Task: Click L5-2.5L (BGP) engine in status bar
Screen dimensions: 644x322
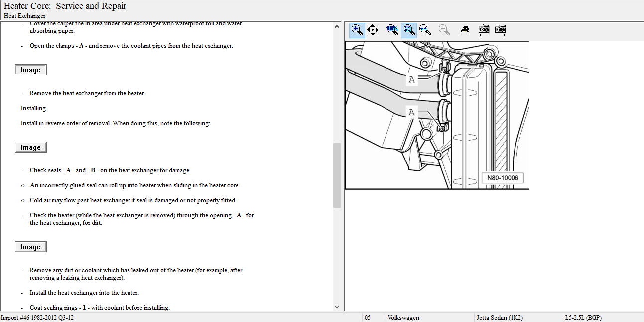Action: pyautogui.click(x=583, y=318)
